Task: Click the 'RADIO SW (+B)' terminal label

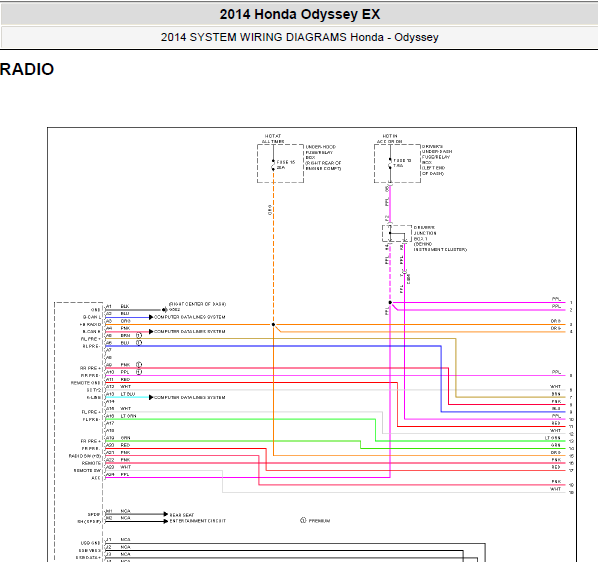Action: [x=85, y=456]
